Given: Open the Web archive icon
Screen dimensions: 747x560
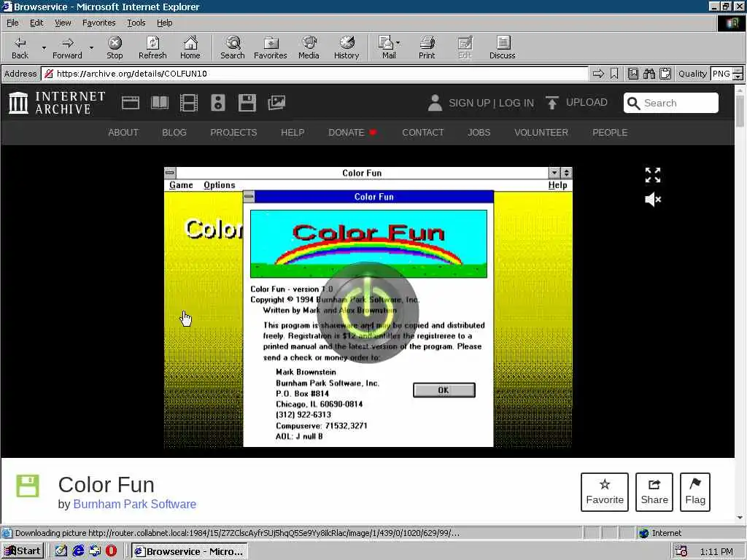Looking at the screenshot, I should [130, 103].
